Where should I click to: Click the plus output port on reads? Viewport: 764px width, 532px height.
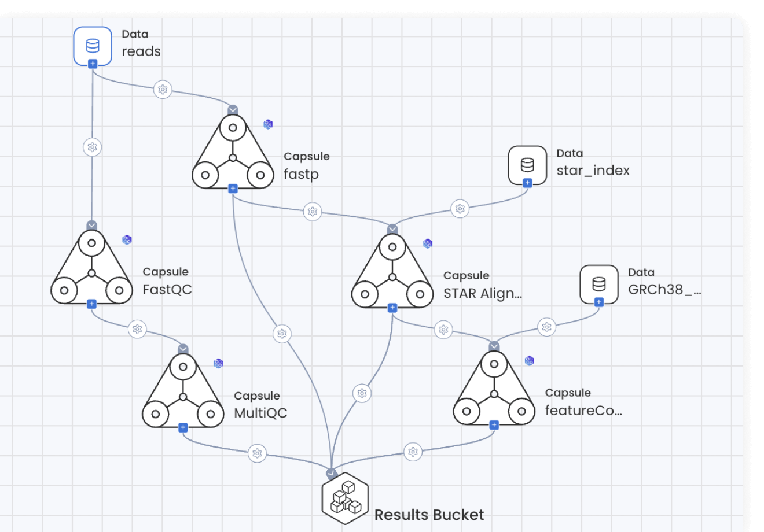click(x=93, y=64)
